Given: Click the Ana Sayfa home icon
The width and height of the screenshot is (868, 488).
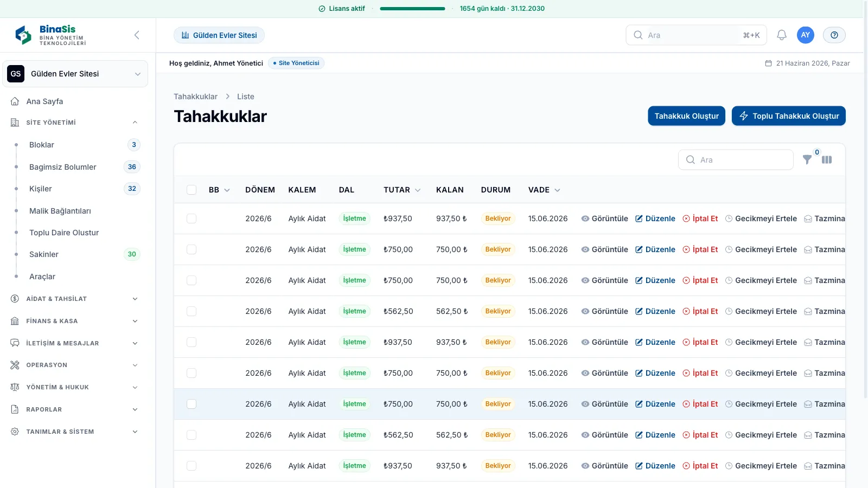Looking at the screenshot, I should coord(15,101).
